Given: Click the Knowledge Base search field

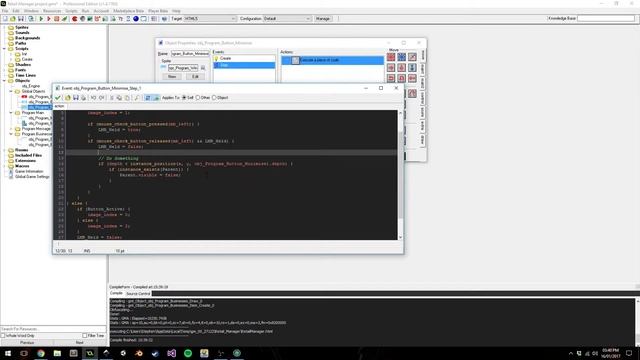Looking at the screenshot, I should click(606, 18).
